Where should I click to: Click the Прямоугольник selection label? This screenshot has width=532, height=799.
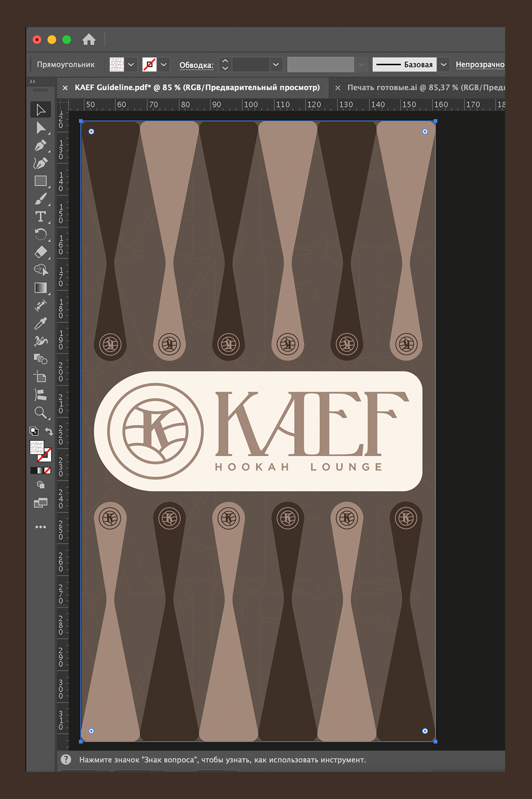(x=66, y=65)
